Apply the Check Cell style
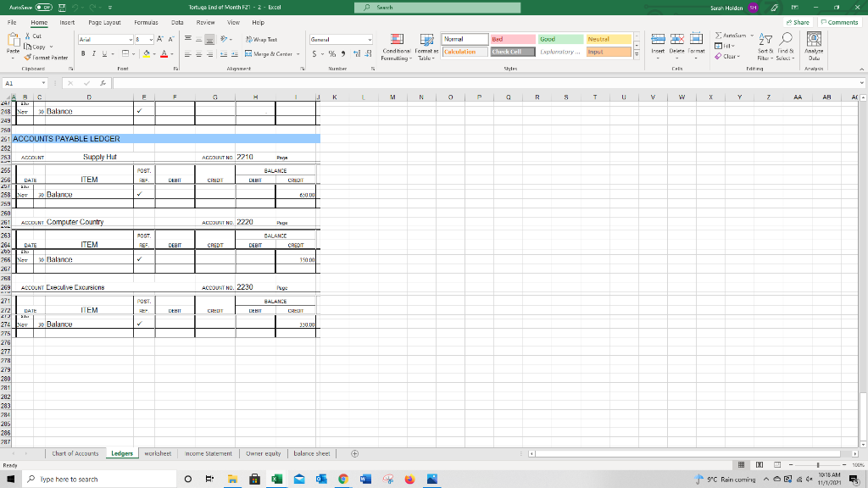The image size is (868, 488). pyautogui.click(x=513, y=52)
